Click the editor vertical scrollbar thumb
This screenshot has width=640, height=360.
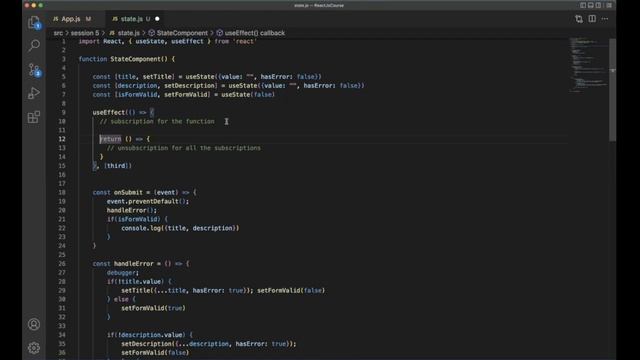pos(612,90)
